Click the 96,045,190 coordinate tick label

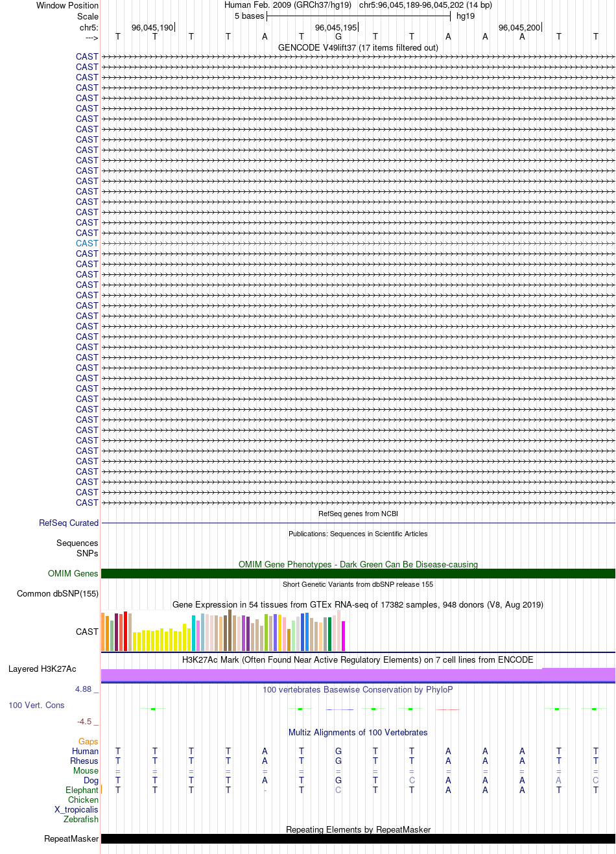[x=152, y=27]
